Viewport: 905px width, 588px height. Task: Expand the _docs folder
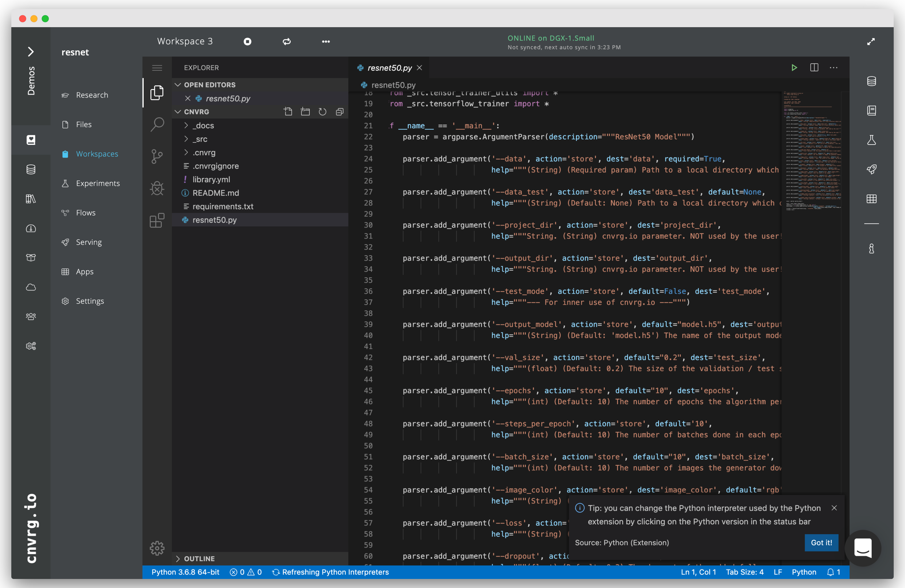point(203,126)
